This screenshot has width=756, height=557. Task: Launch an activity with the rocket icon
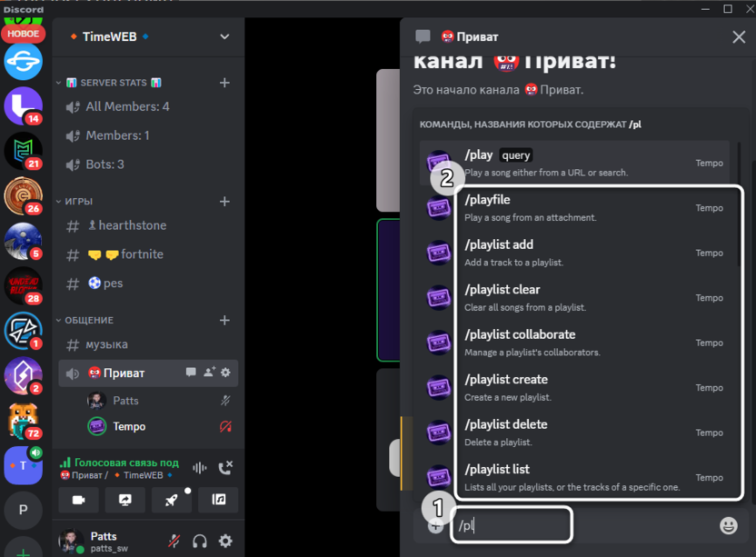171,500
